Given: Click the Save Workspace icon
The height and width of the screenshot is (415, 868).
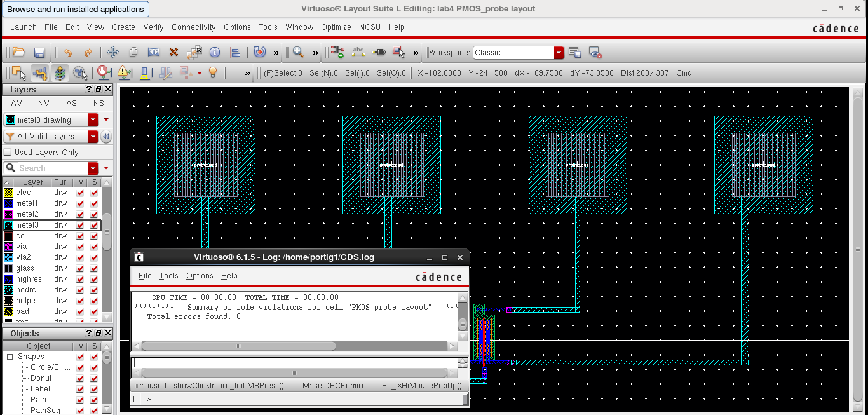Looking at the screenshot, I should click(x=574, y=53).
